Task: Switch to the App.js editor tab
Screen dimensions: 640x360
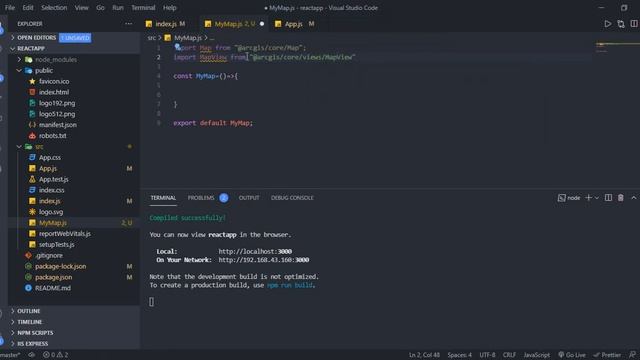Action: (x=294, y=24)
